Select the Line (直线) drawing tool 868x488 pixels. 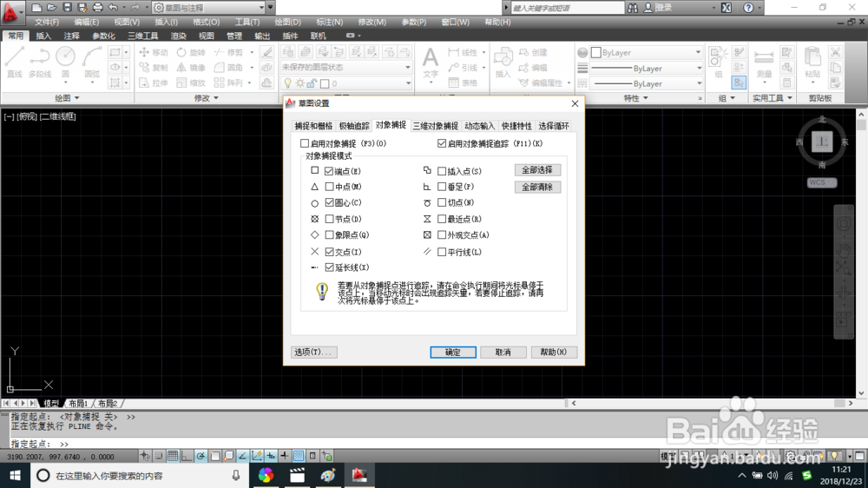14,62
